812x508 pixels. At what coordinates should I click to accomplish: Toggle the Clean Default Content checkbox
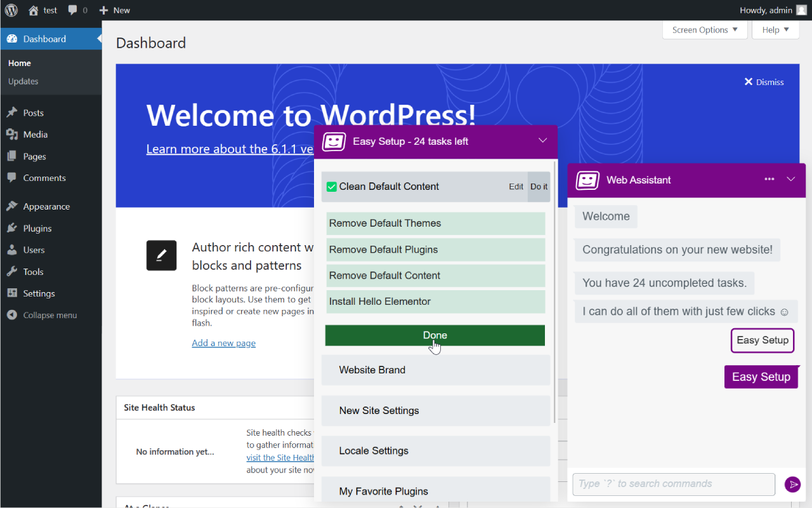point(331,187)
